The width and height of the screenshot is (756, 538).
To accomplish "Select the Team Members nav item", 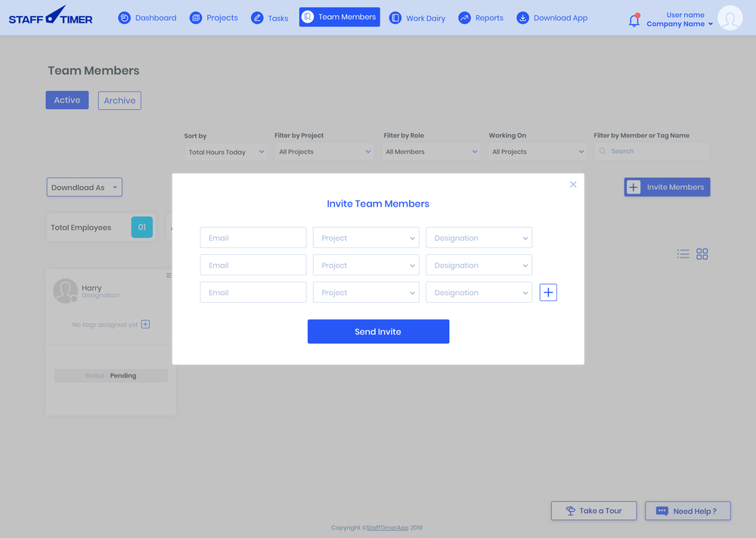I will [x=339, y=17].
